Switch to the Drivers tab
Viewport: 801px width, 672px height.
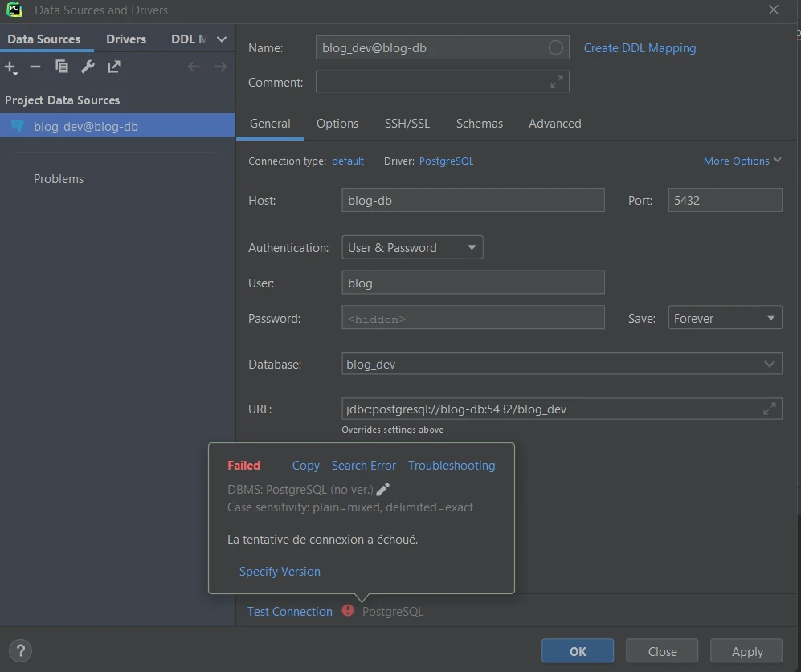(x=126, y=39)
